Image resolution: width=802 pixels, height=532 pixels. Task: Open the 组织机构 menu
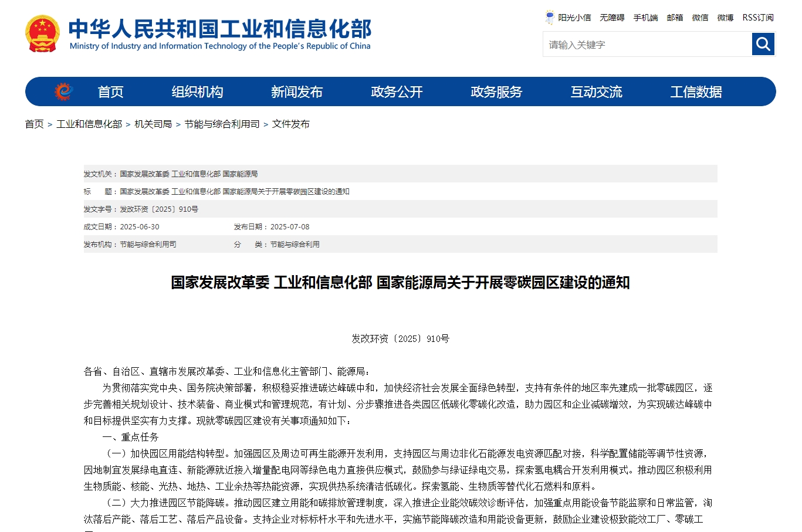click(197, 92)
